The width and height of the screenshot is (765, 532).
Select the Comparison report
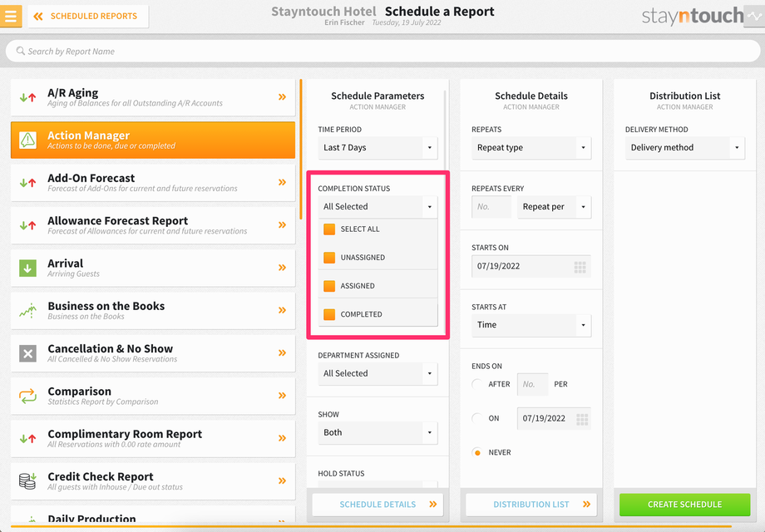[153, 396]
